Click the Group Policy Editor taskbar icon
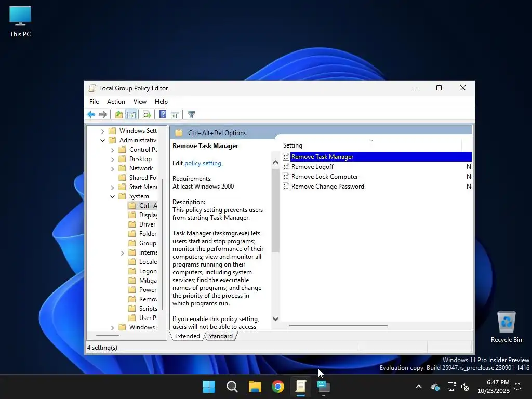Screen dimensions: 532x399 click(301, 387)
